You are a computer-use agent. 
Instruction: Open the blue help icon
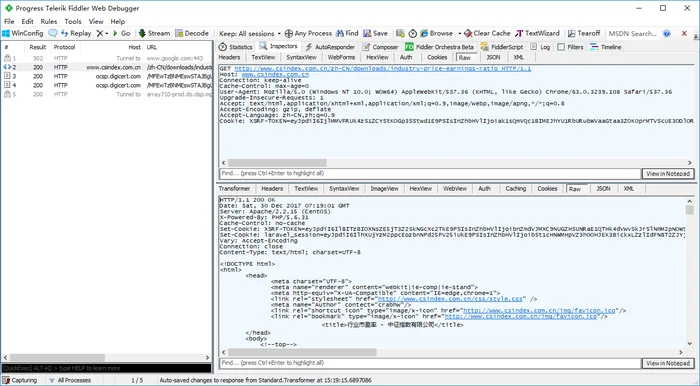pyautogui.click(x=667, y=33)
